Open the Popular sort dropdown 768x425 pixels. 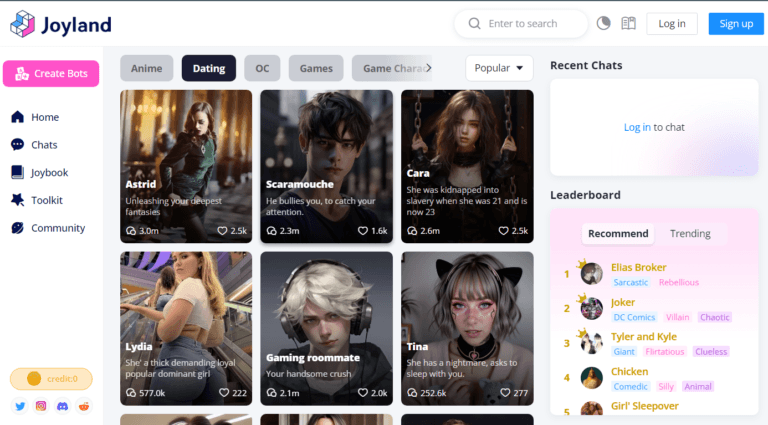[499, 68]
